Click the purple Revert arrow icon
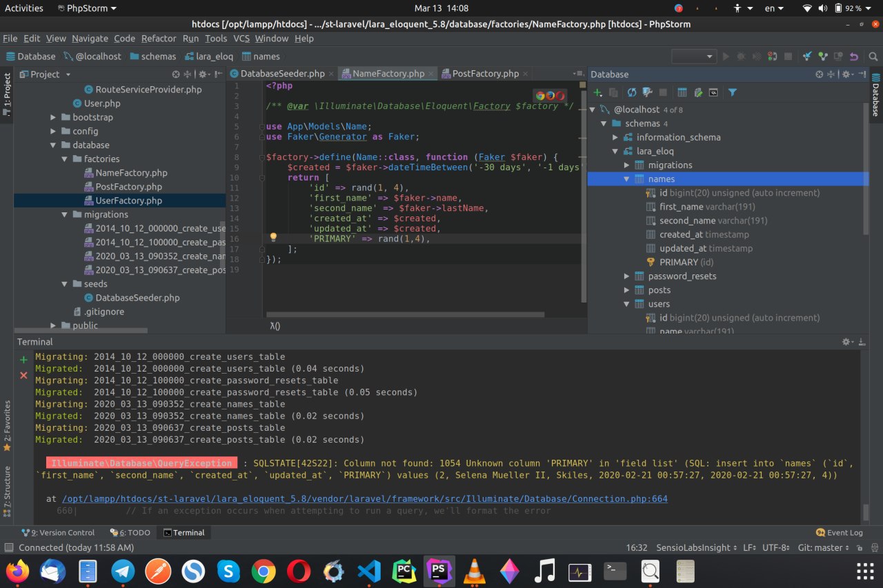The width and height of the screenshot is (883, 588). 854,57
